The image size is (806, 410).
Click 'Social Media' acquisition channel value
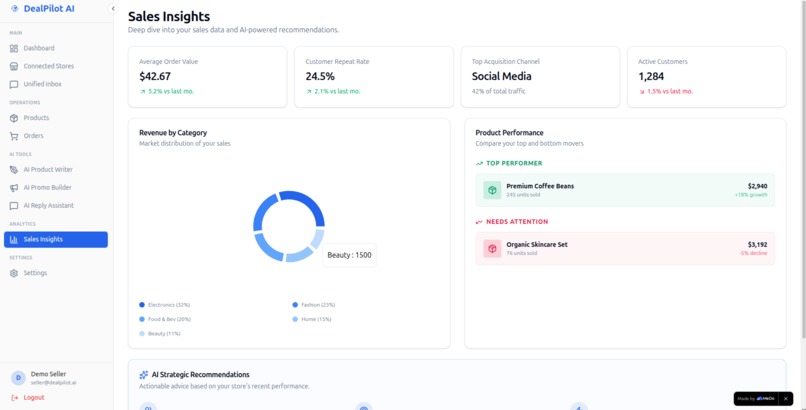coord(502,77)
